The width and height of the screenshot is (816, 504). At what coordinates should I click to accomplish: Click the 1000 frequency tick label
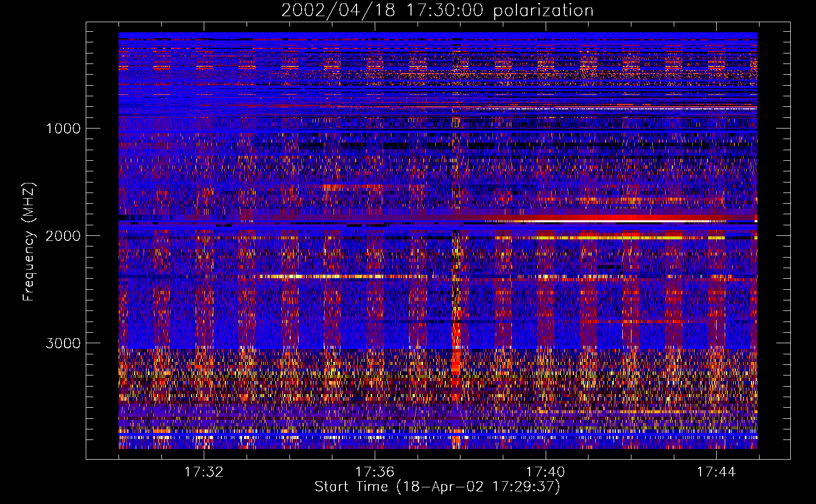tap(64, 129)
